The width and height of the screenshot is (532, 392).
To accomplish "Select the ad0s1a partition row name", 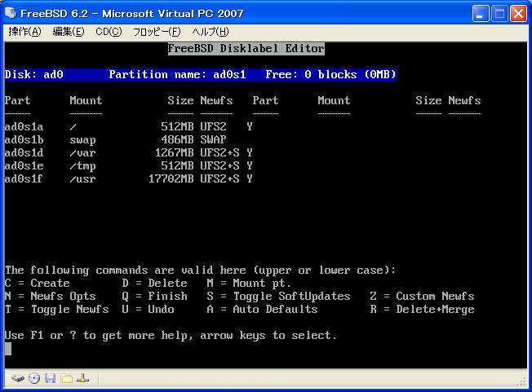I will [x=24, y=126].
